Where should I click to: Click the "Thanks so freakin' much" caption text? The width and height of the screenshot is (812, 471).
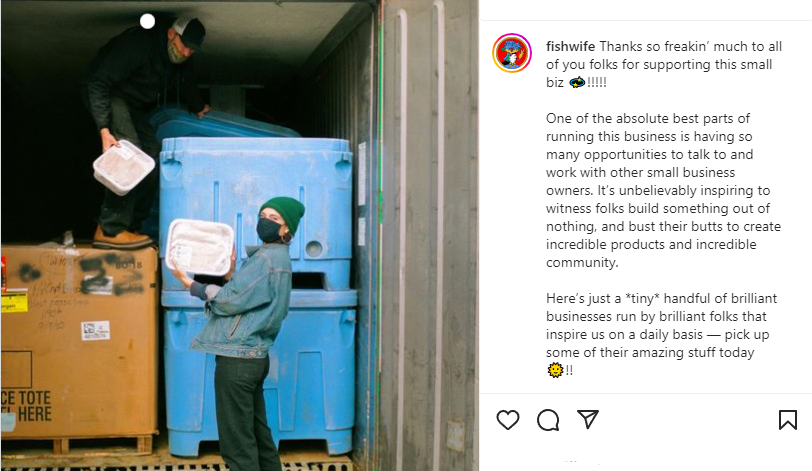coord(690,64)
